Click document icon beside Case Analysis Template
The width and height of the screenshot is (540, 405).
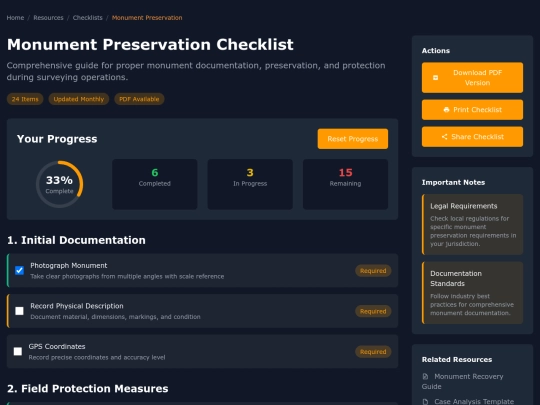425,402
